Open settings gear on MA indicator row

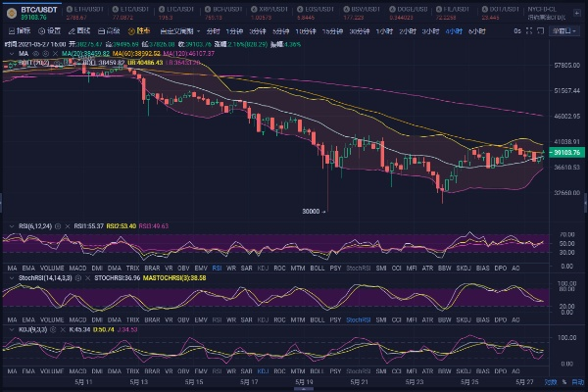tap(46, 54)
